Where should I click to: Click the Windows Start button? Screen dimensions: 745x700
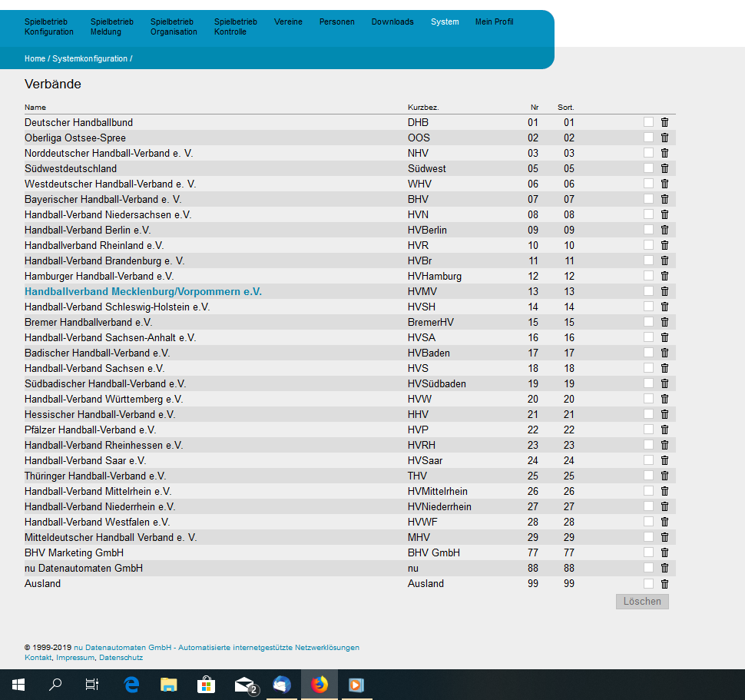pos(18,684)
